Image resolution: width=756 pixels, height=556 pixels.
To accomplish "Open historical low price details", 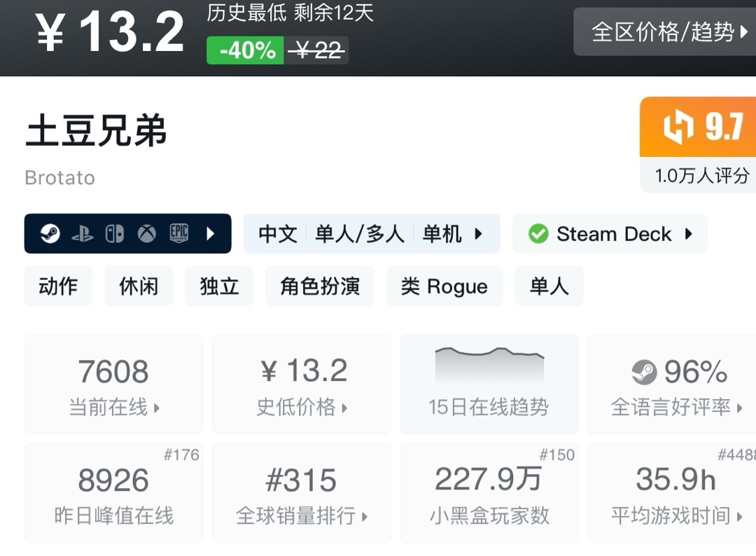I will [x=302, y=384].
